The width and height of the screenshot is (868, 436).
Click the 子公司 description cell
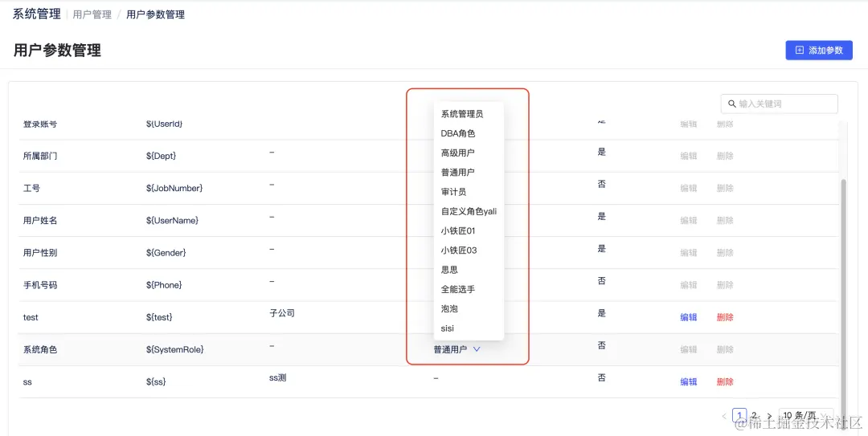coord(282,313)
